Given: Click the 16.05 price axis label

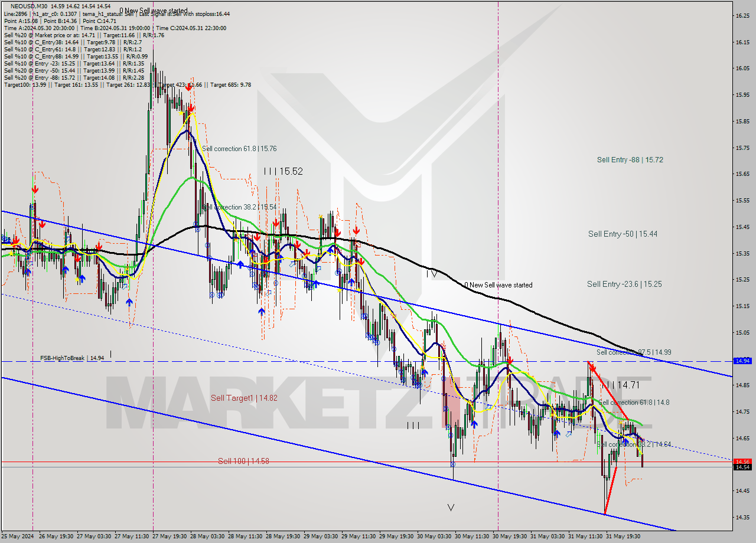Looking at the screenshot, I should point(742,68).
